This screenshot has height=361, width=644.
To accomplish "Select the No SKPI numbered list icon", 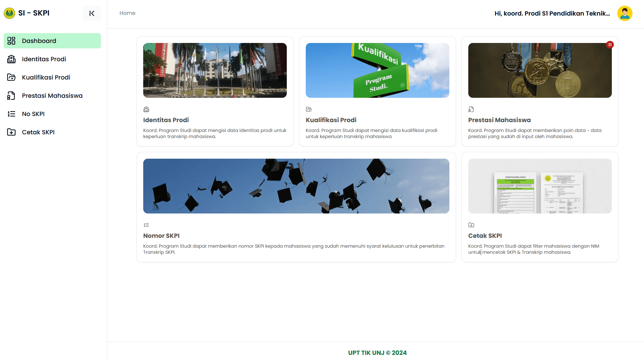I will (x=12, y=114).
